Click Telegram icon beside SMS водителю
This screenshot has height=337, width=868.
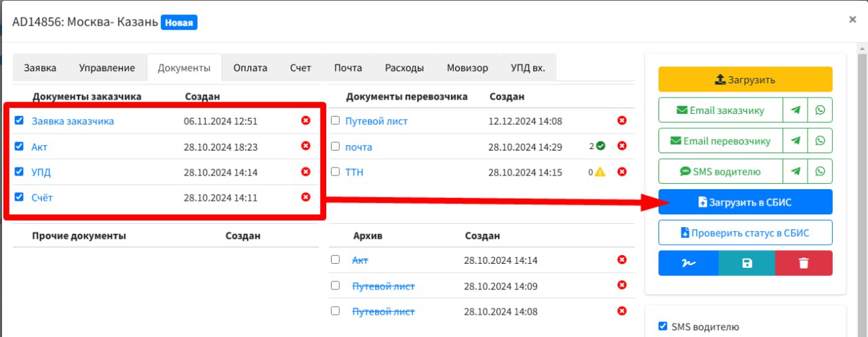pos(795,172)
